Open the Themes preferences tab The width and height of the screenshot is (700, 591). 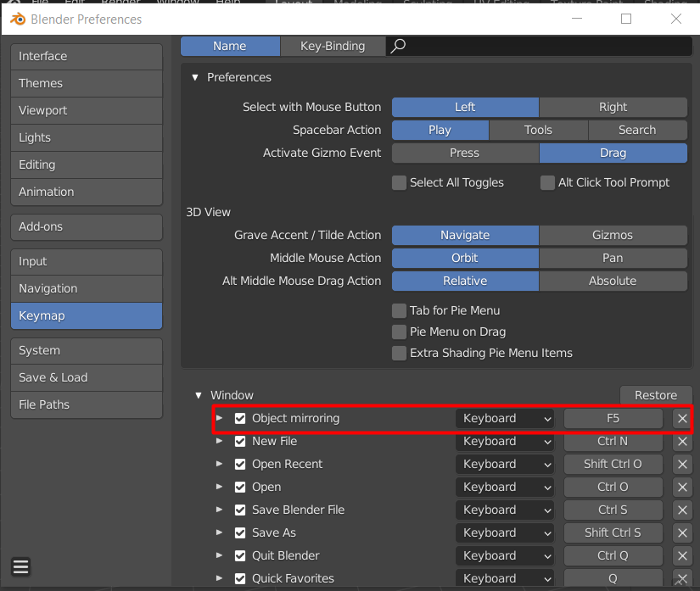pyautogui.click(x=87, y=83)
